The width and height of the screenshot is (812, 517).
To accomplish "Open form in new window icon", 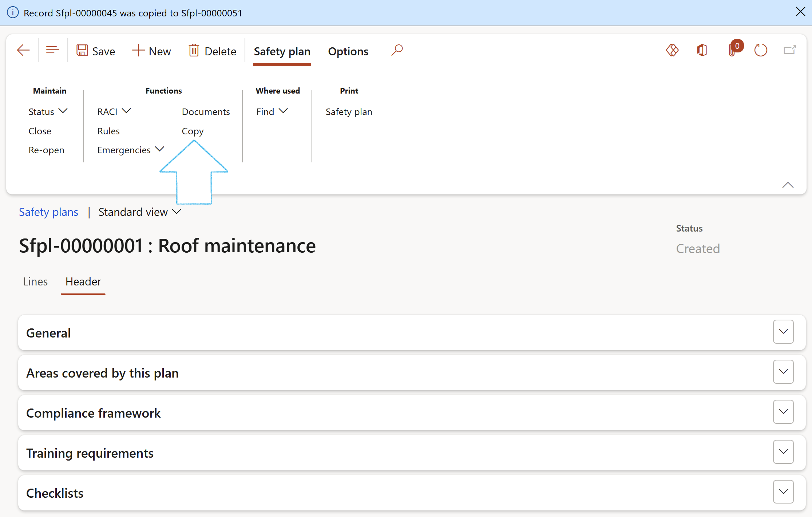I will pos(789,50).
